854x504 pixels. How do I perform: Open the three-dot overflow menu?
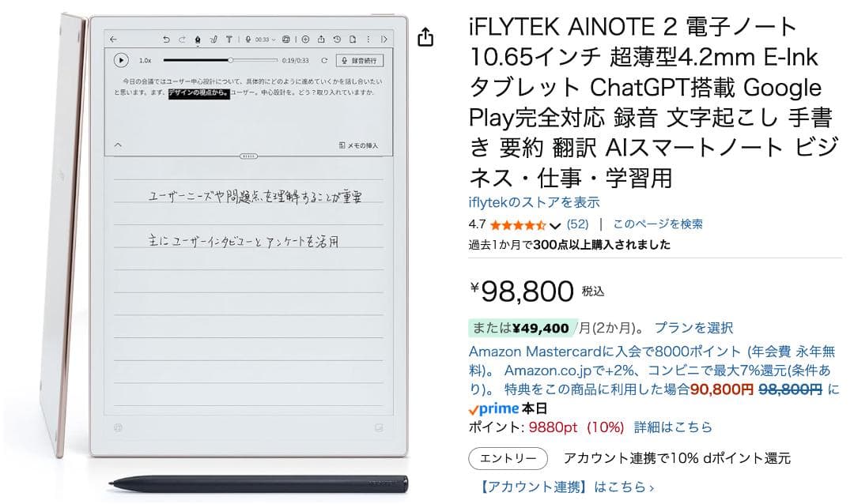click(x=368, y=39)
